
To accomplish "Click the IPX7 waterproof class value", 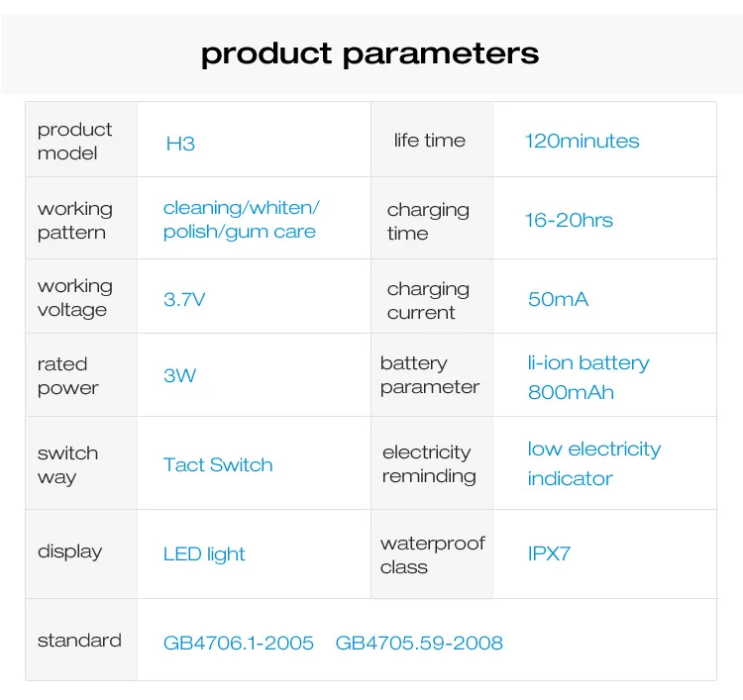I will pyautogui.click(x=549, y=554).
